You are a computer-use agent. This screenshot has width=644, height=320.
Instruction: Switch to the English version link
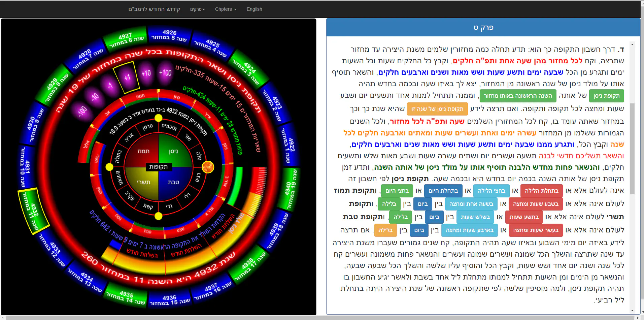(254, 9)
